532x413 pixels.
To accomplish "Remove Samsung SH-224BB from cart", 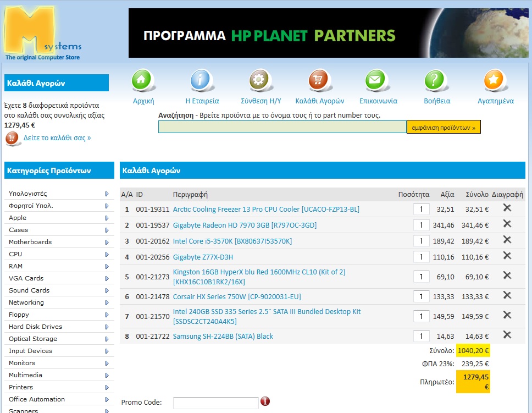I will coord(507,335).
